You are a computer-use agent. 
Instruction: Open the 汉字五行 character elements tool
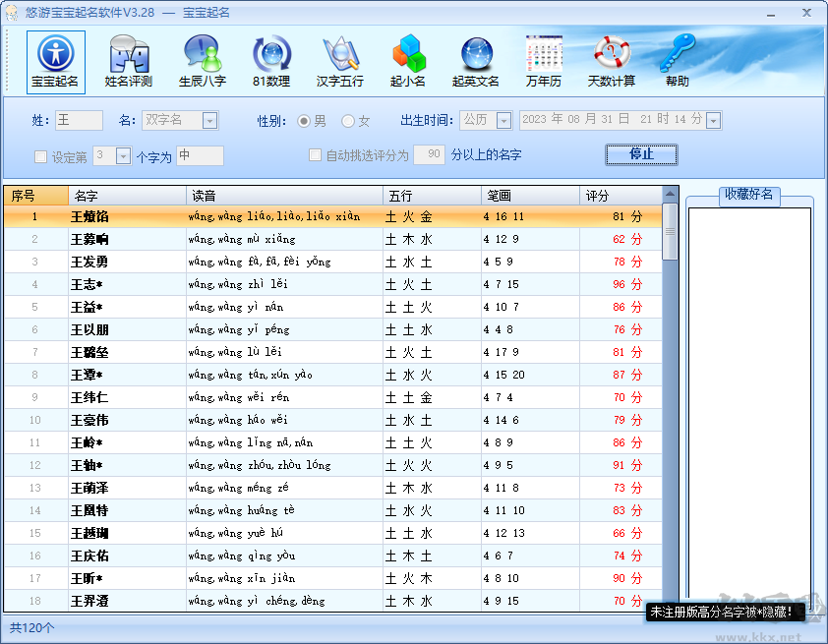(x=339, y=61)
